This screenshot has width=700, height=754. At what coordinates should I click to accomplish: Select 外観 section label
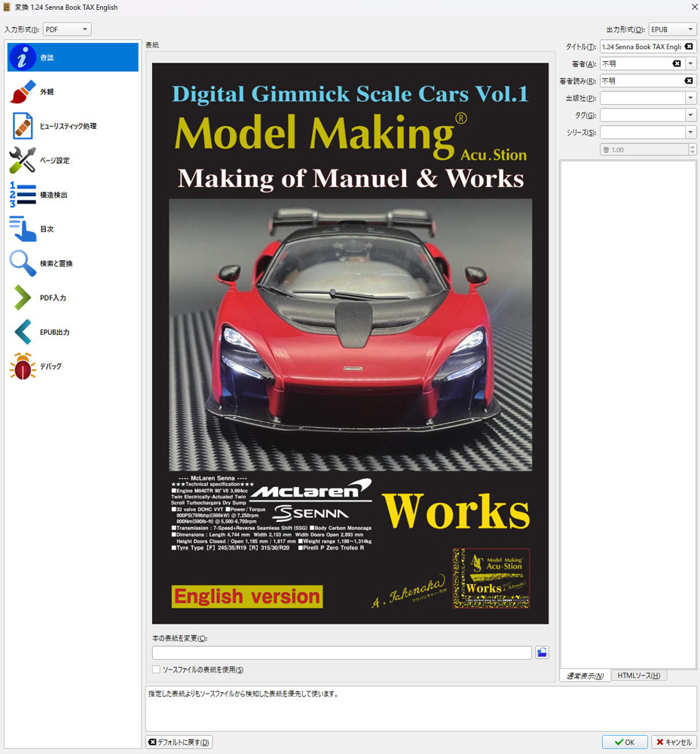(47, 92)
